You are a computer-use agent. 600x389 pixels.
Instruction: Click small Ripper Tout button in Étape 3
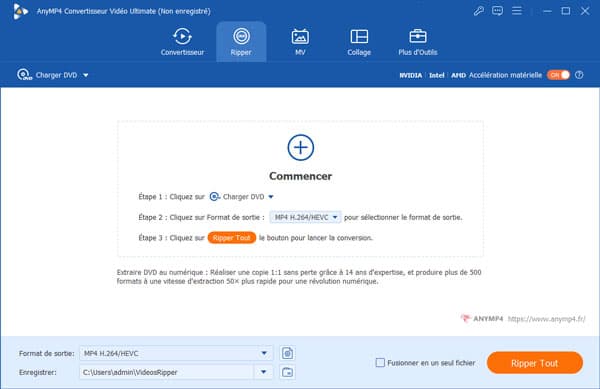pyautogui.click(x=232, y=238)
